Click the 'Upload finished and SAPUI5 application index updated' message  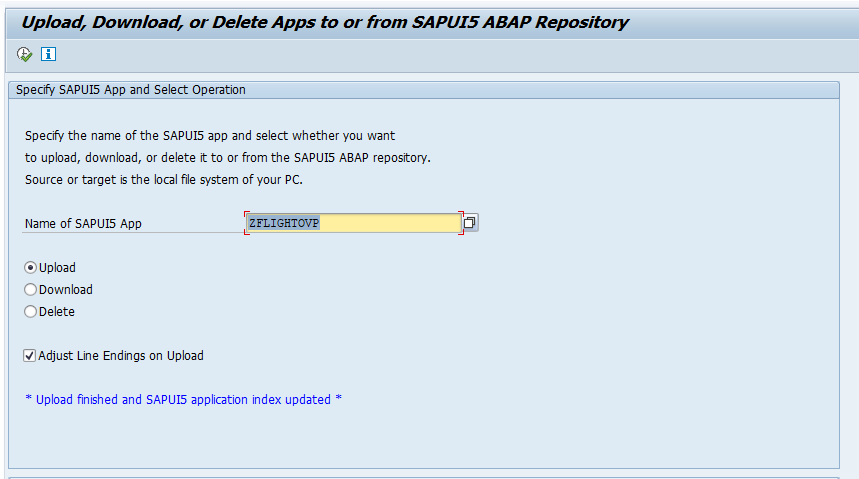click(184, 400)
